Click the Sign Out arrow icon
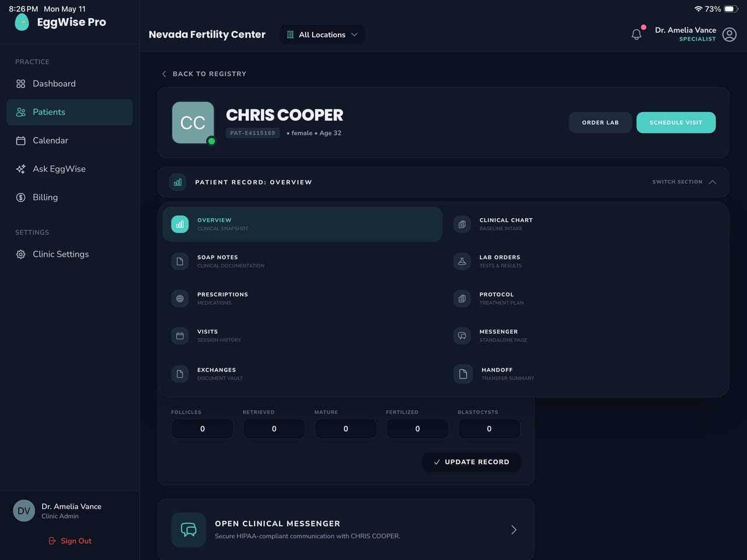This screenshot has width=747, height=560. tap(53, 541)
